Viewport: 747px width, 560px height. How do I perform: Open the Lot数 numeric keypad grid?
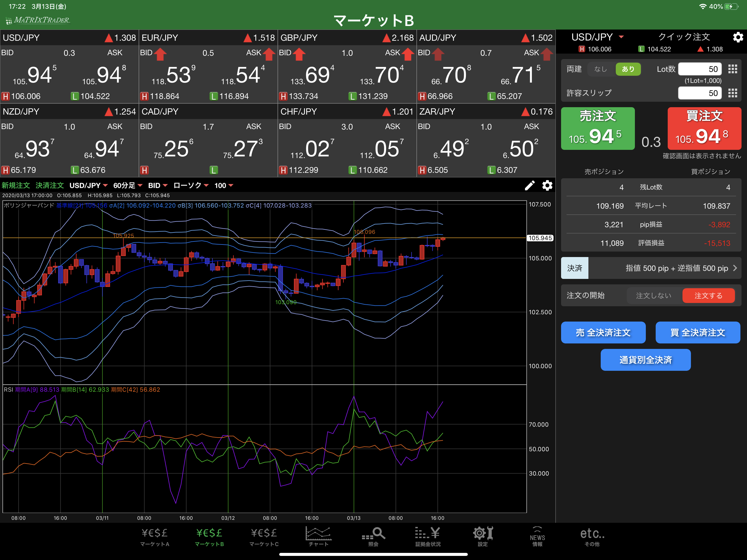[733, 69]
